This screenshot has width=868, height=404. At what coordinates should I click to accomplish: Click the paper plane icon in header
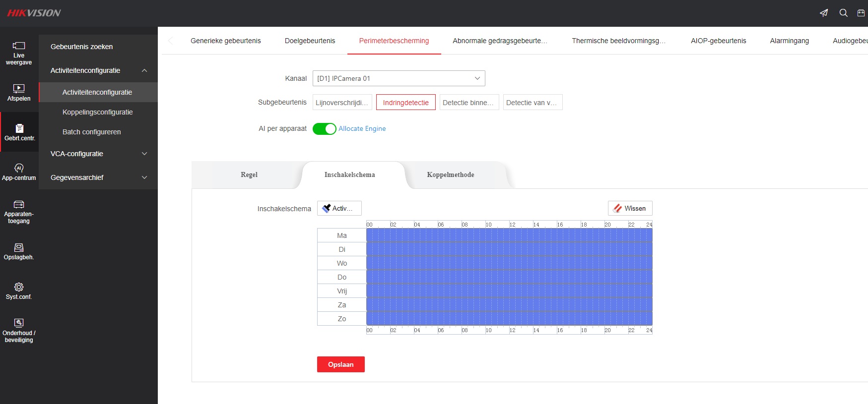pos(824,13)
